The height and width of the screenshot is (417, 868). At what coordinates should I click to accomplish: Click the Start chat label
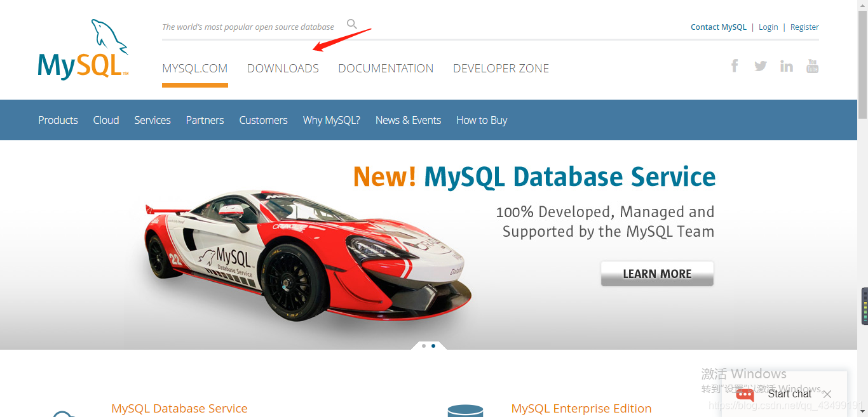pyautogui.click(x=790, y=394)
